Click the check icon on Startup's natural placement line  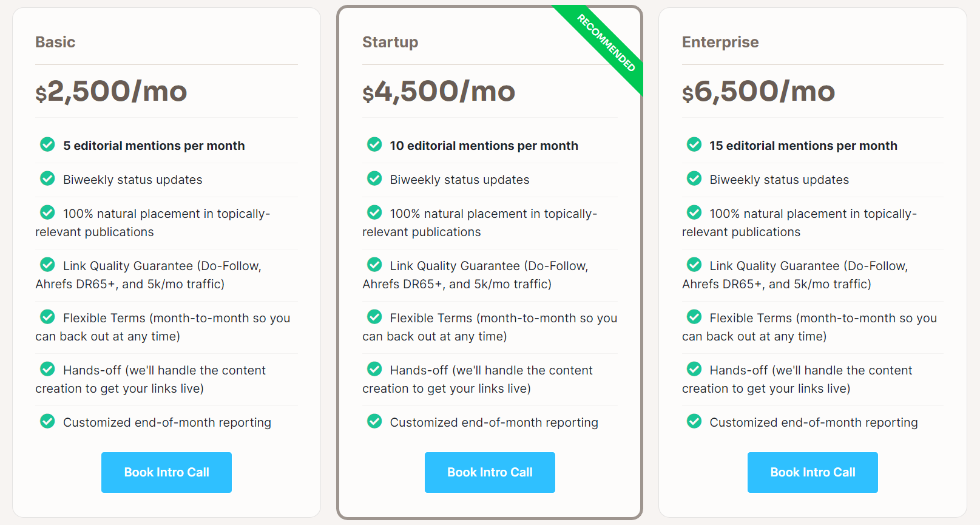pos(374,212)
